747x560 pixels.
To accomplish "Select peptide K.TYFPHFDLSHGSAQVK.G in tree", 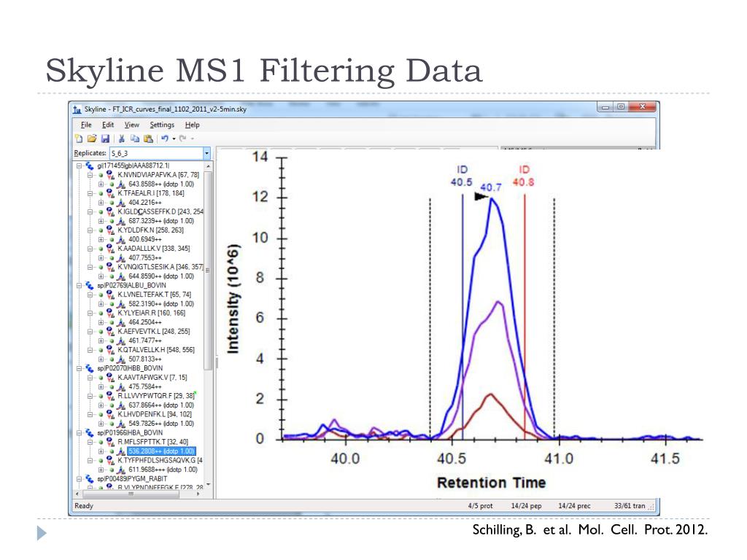I will tap(160, 461).
